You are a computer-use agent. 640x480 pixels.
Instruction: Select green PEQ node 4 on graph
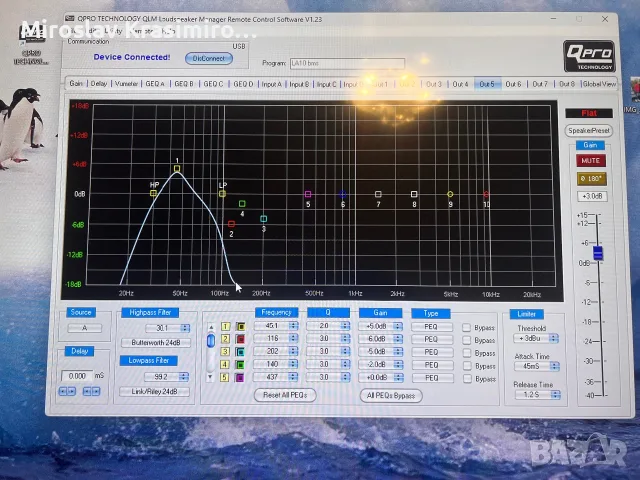click(242, 204)
